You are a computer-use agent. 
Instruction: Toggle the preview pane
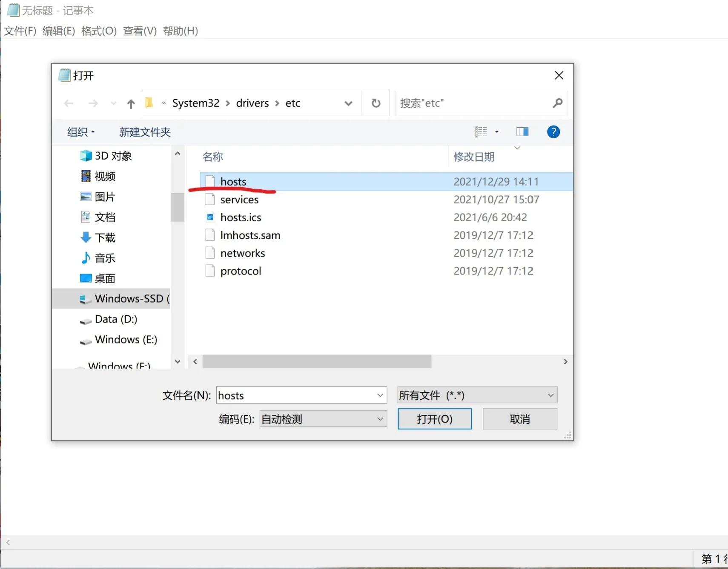point(522,132)
